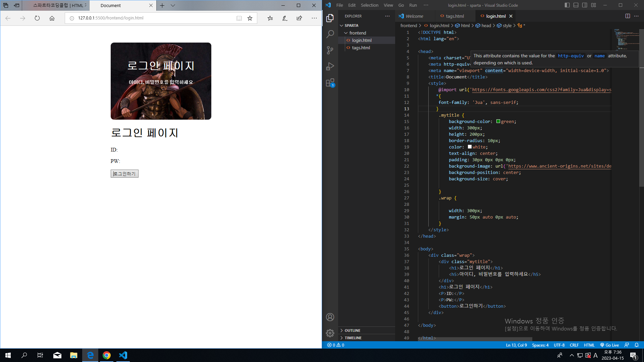Image resolution: width=644 pixels, height=362 pixels.
Task: Expand the OUTLINE section
Action: coord(367,330)
